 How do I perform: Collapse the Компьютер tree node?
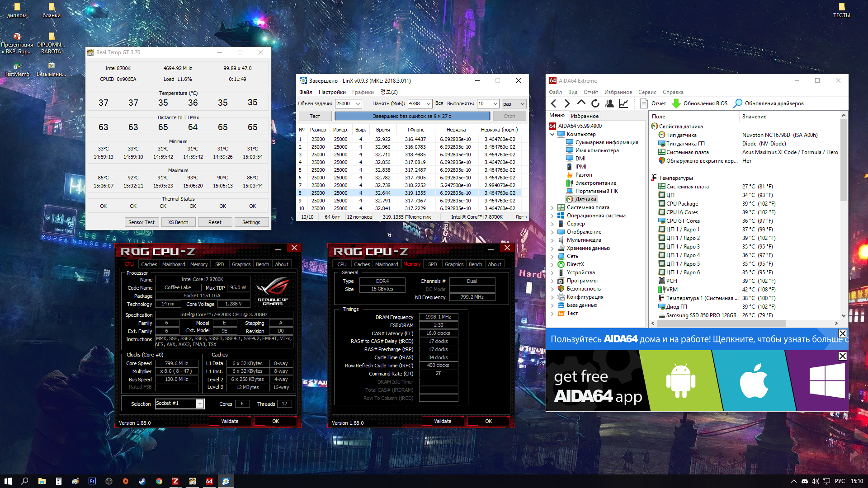(x=552, y=134)
